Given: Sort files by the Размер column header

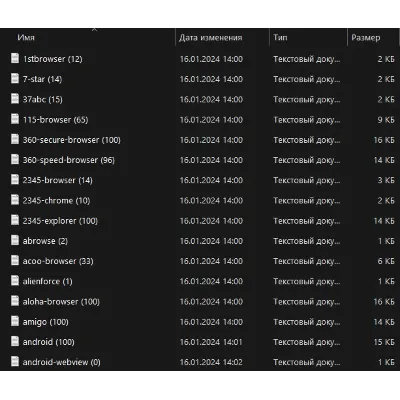Looking at the screenshot, I should pos(366,38).
